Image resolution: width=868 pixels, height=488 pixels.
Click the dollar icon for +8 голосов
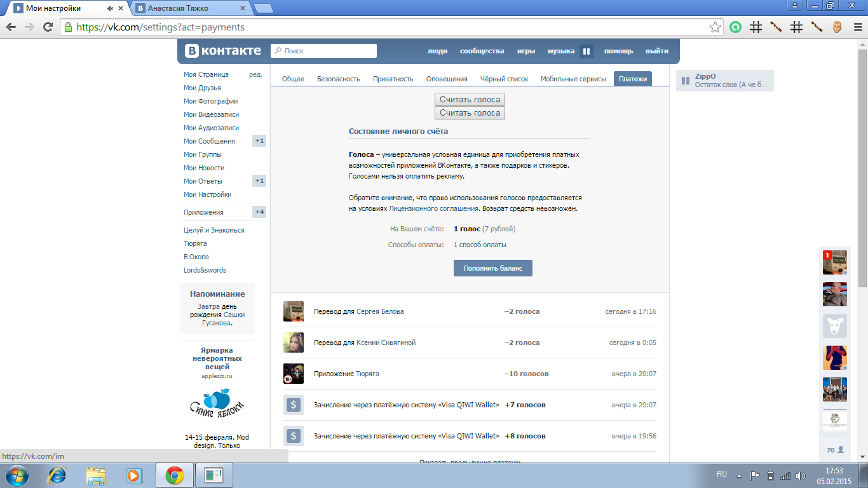point(294,436)
